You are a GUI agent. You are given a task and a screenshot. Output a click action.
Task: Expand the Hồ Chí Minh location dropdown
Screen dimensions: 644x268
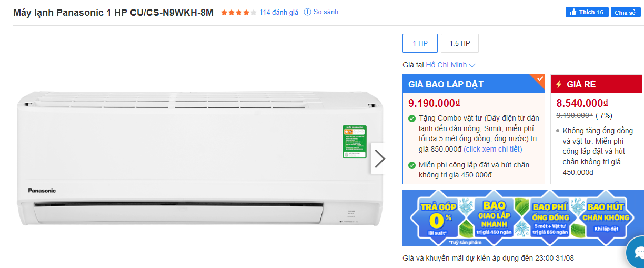pyautogui.click(x=450, y=65)
